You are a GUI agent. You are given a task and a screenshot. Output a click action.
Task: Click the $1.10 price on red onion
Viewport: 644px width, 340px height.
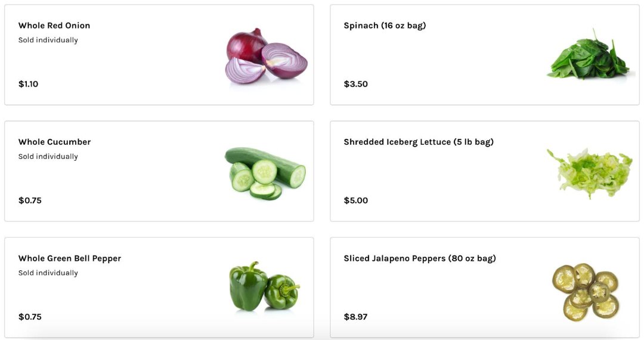[x=28, y=84]
